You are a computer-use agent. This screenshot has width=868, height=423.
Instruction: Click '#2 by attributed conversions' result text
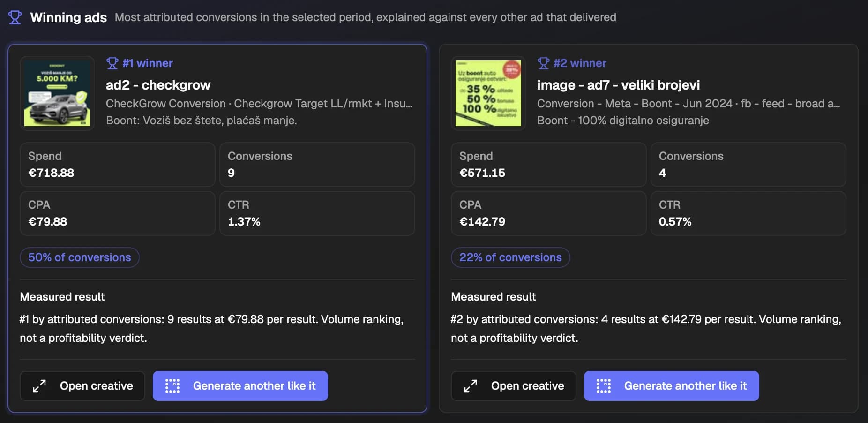tap(646, 329)
